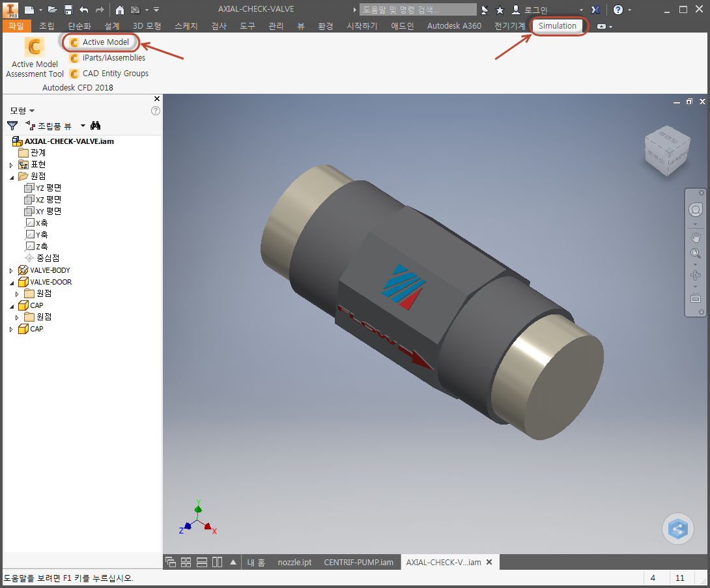Open the 환경 ribbon tab
The height and width of the screenshot is (588, 710).
(326, 26)
